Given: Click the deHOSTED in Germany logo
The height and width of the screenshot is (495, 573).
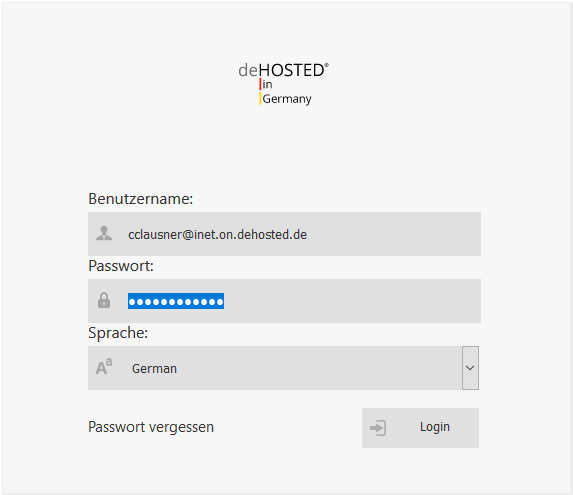Looking at the screenshot, I should tap(284, 84).
